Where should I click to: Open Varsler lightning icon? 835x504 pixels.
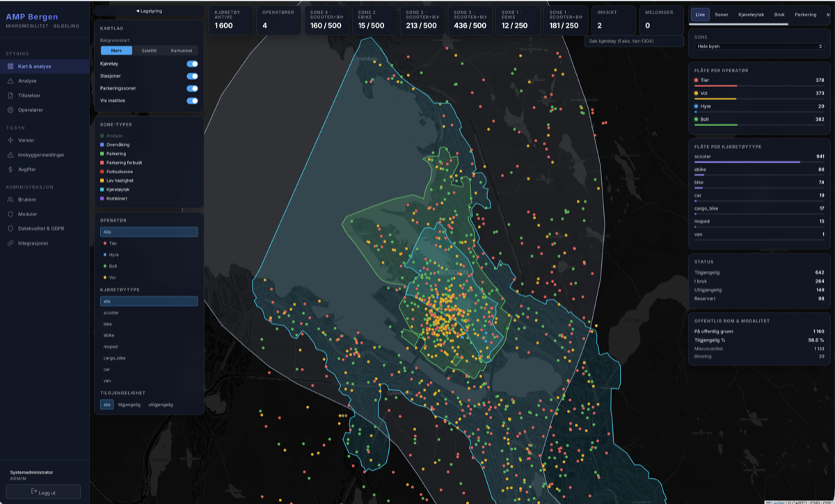[x=10, y=140]
